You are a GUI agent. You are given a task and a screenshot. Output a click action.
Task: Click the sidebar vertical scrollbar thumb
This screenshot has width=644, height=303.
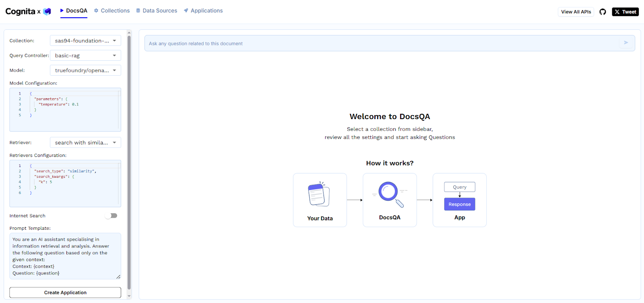click(129, 163)
